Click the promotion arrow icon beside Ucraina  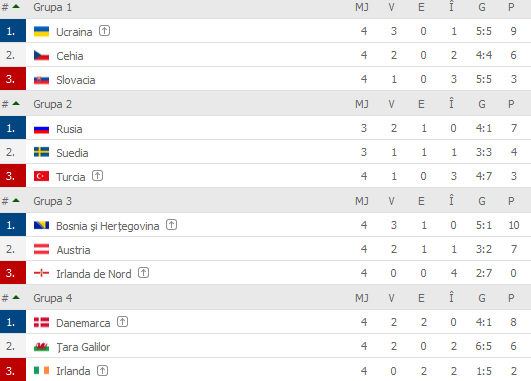104,31
